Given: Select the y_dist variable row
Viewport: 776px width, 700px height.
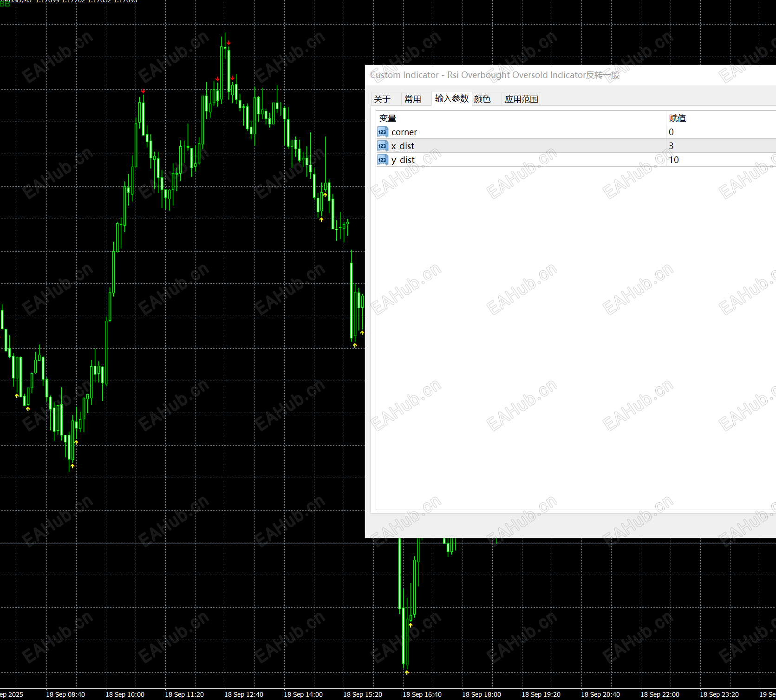Looking at the screenshot, I should 576,160.
